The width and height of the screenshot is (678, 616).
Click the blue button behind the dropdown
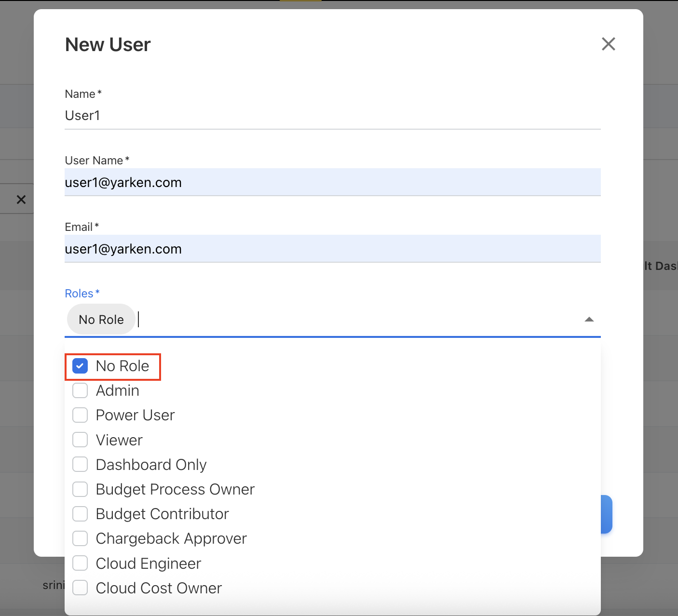[607, 514]
